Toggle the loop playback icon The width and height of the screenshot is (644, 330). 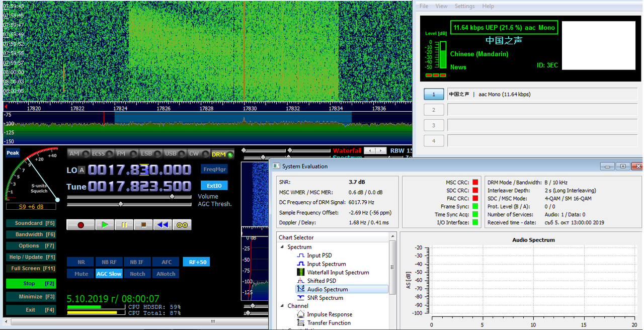[182, 225]
